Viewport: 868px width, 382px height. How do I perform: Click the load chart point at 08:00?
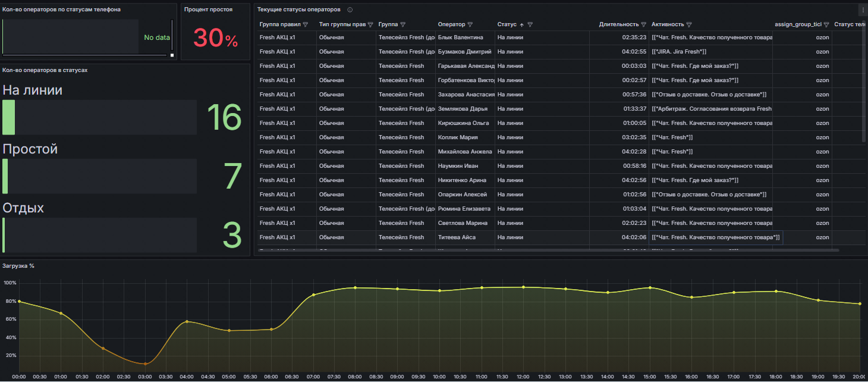coord(355,287)
